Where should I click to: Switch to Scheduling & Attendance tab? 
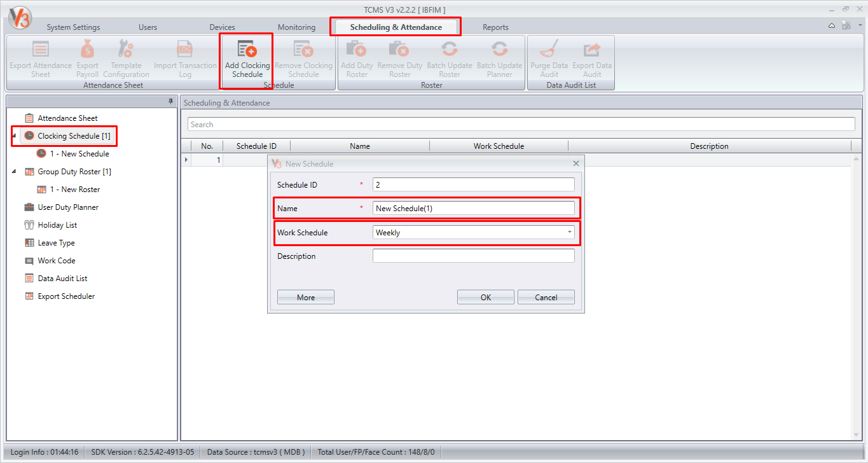click(x=396, y=27)
